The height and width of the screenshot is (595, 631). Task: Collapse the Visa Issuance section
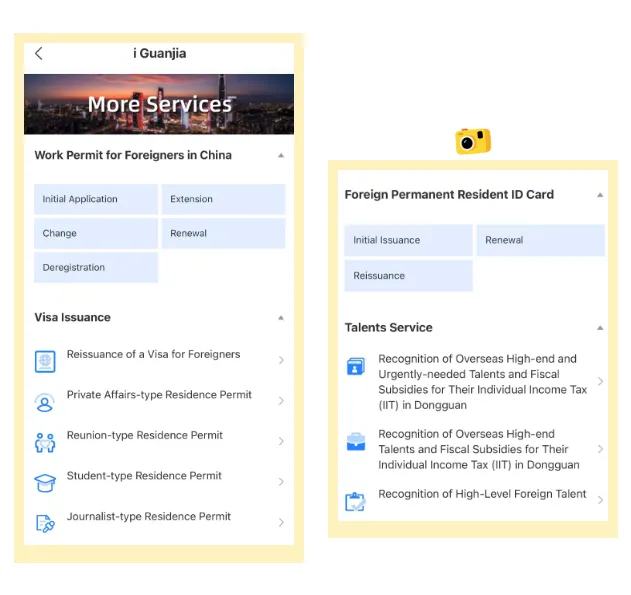(x=281, y=318)
